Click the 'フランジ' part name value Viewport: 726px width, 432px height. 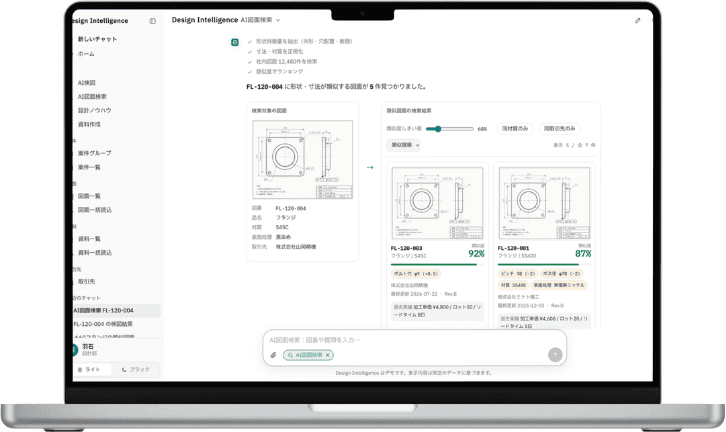click(x=286, y=218)
